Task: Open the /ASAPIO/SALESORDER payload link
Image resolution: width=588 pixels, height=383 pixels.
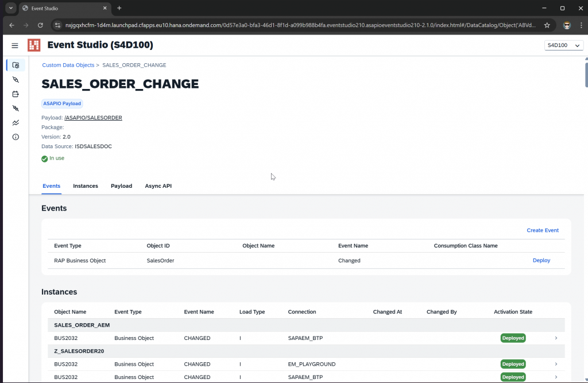Action: [93, 118]
